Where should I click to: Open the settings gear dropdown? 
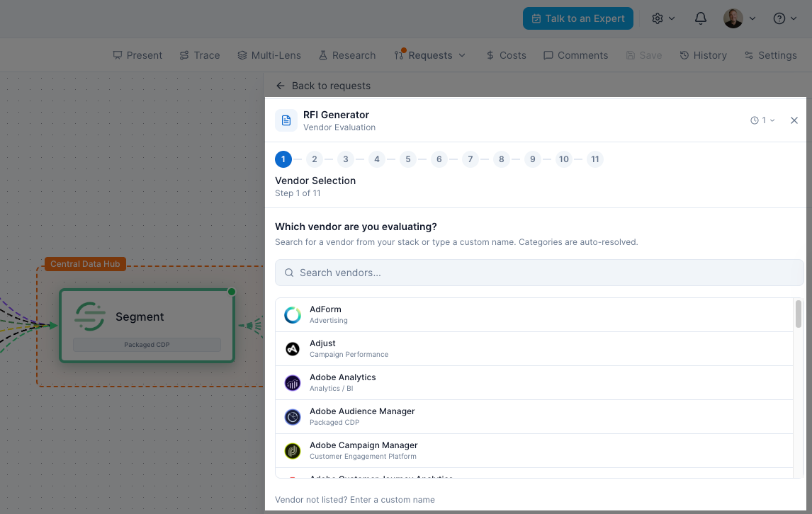(x=663, y=18)
